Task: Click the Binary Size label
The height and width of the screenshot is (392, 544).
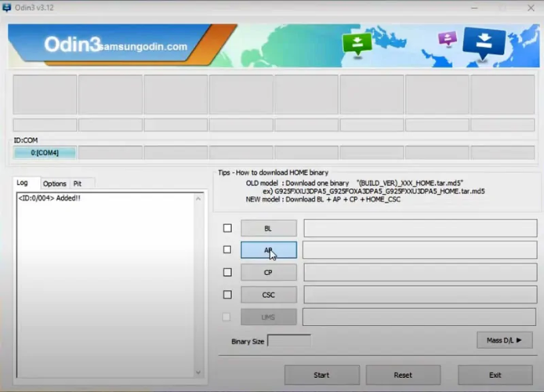Action: pyautogui.click(x=248, y=341)
